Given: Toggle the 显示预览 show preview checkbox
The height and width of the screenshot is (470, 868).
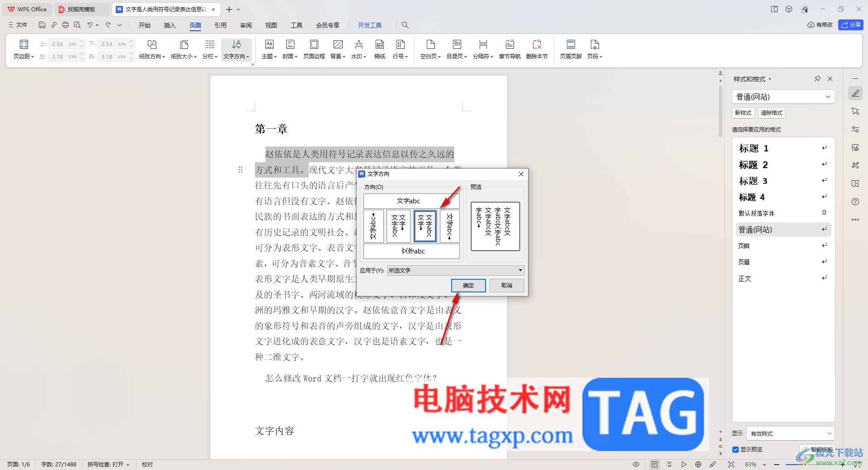Looking at the screenshot, I should pos(736,450).
